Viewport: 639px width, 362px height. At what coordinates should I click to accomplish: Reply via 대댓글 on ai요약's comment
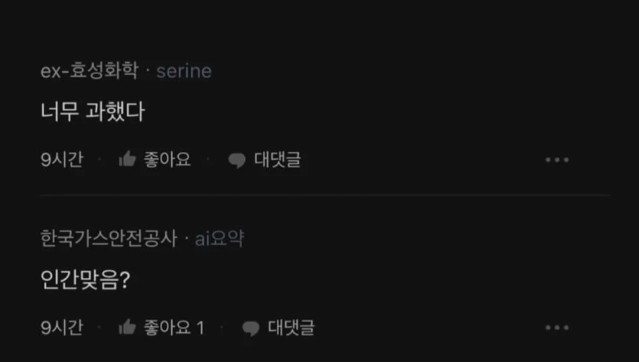coord(291,327)
